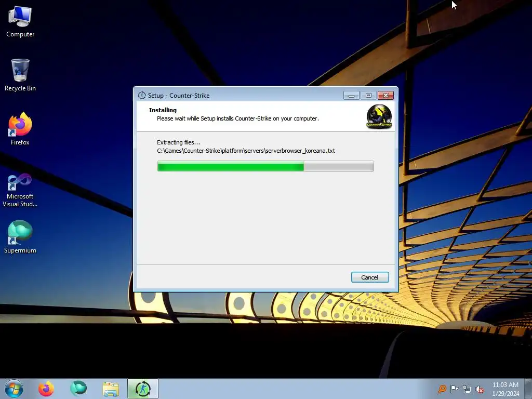Open the network tray icon

click(467, 389)
